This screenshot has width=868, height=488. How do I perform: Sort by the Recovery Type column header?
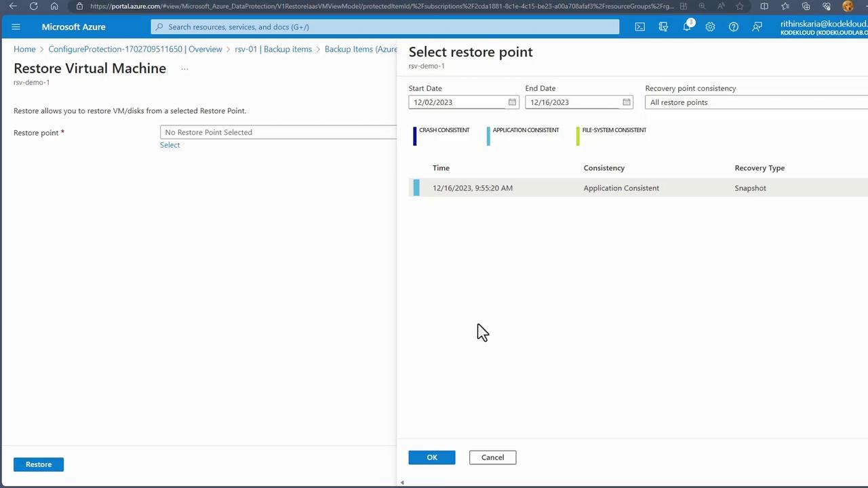759,168
